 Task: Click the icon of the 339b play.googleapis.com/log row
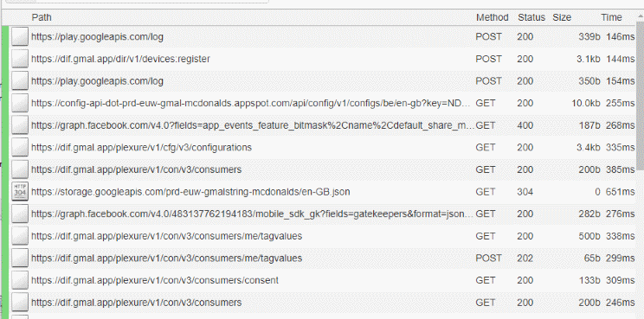point(20,36)
